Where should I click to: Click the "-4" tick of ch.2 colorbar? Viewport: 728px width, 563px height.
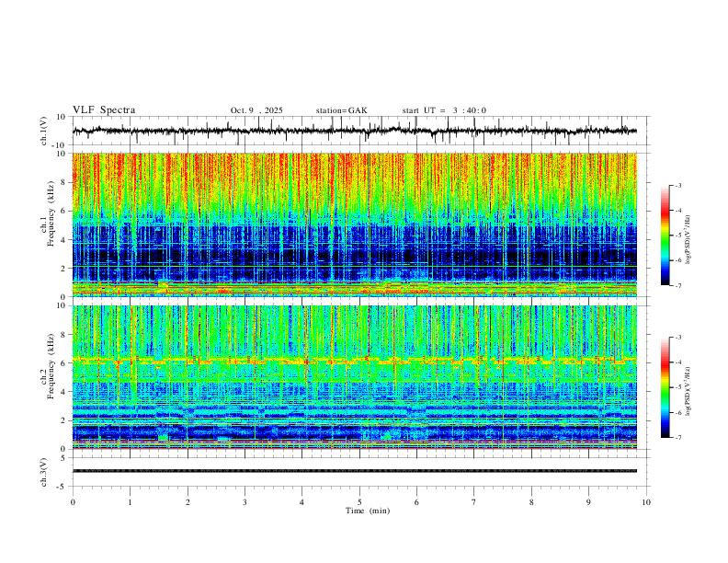tap(678, 362)
